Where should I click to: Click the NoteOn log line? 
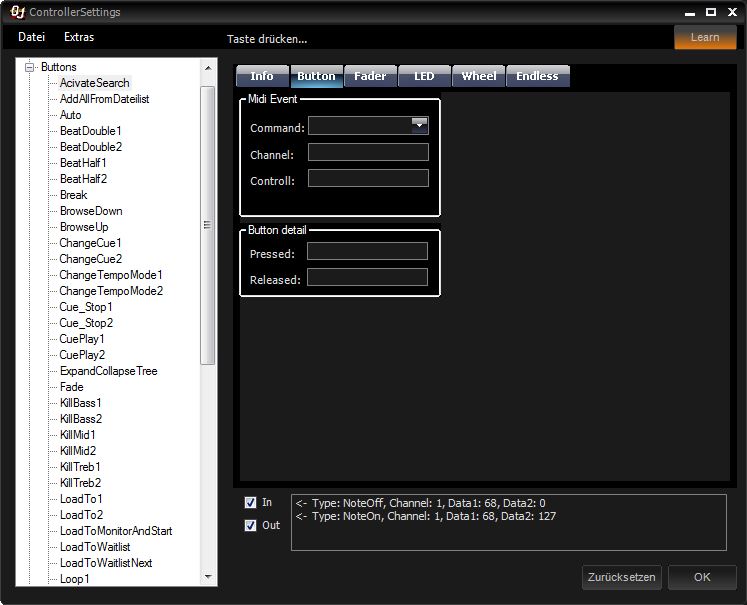pos(426,516)
